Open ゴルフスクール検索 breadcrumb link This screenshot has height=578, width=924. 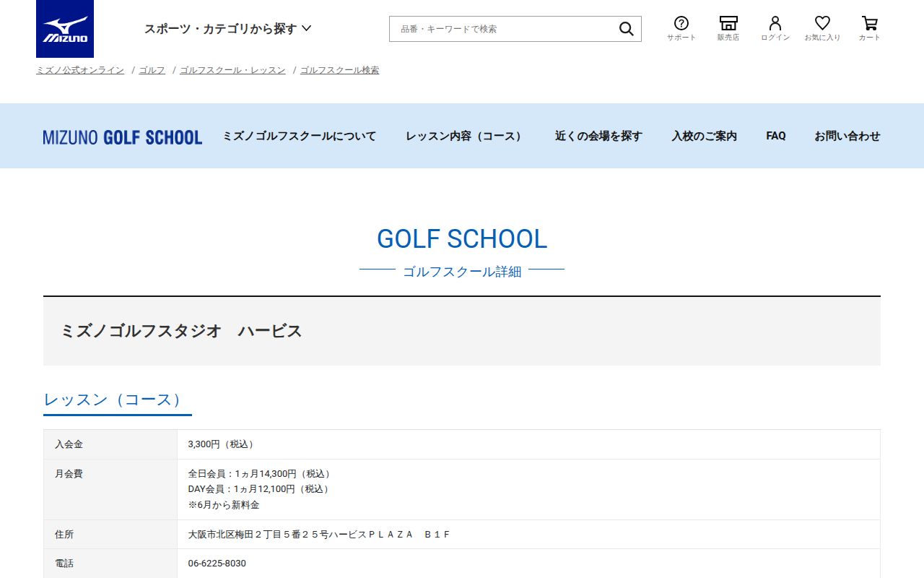(339, 70)
